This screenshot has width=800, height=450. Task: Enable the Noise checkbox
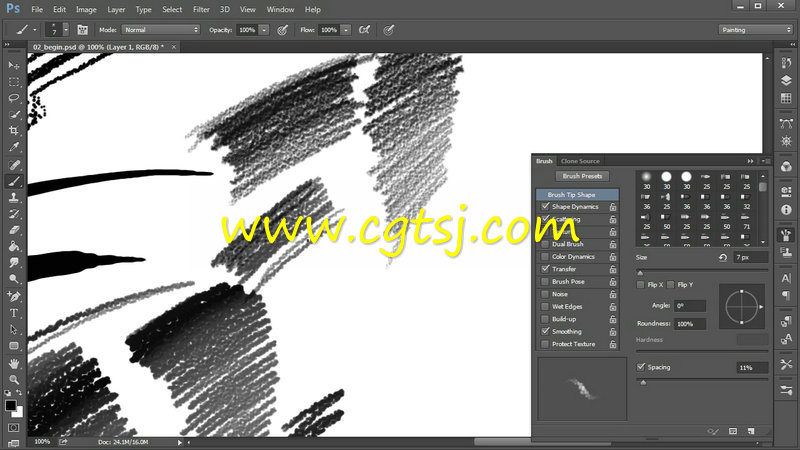point(545,294)
